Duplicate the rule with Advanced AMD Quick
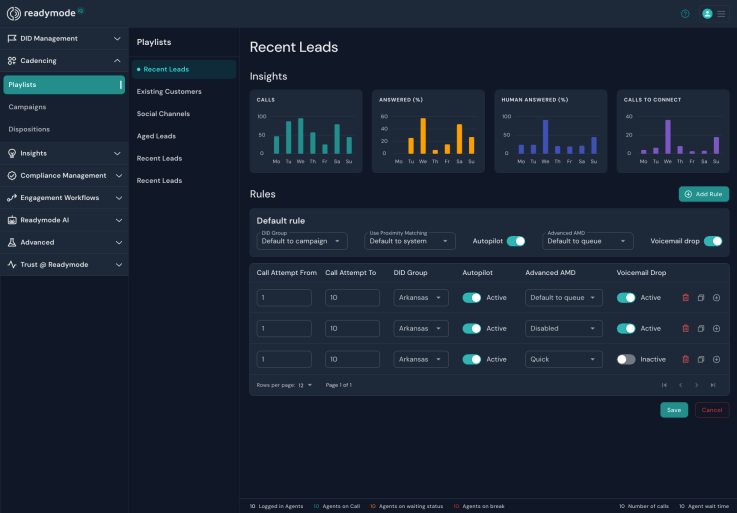The width and height of the screenshot is (737, 513). point(701,359)
